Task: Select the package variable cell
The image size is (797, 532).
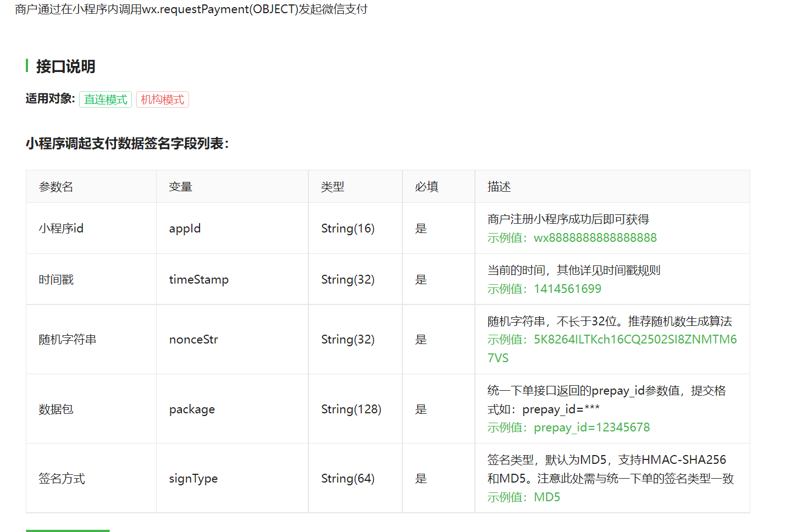Action: (x=191, y=409)
